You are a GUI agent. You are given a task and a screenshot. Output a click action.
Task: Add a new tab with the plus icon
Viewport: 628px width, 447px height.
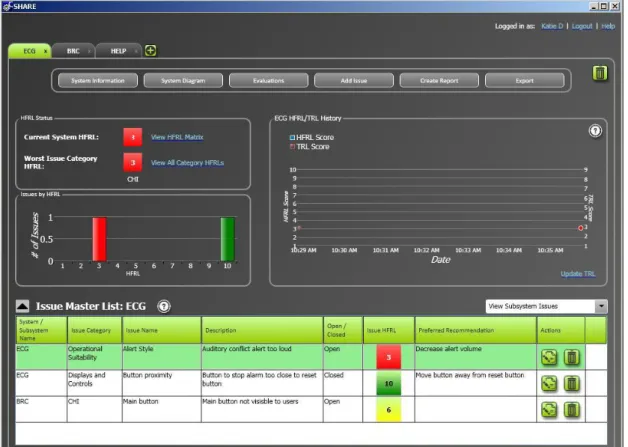tap(150, 51)
